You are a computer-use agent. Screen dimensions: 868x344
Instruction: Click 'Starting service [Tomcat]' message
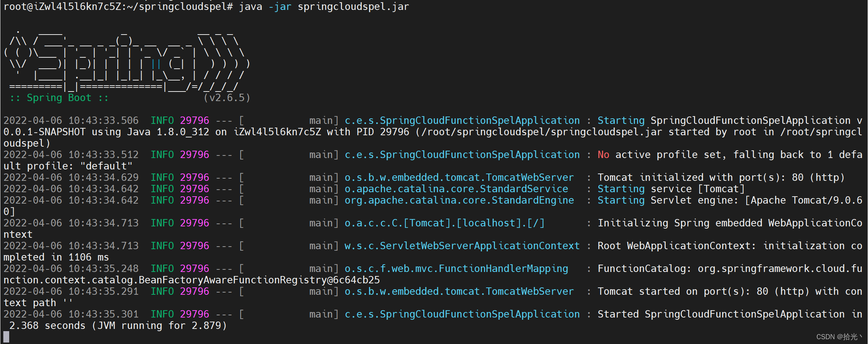coord(671,189)
